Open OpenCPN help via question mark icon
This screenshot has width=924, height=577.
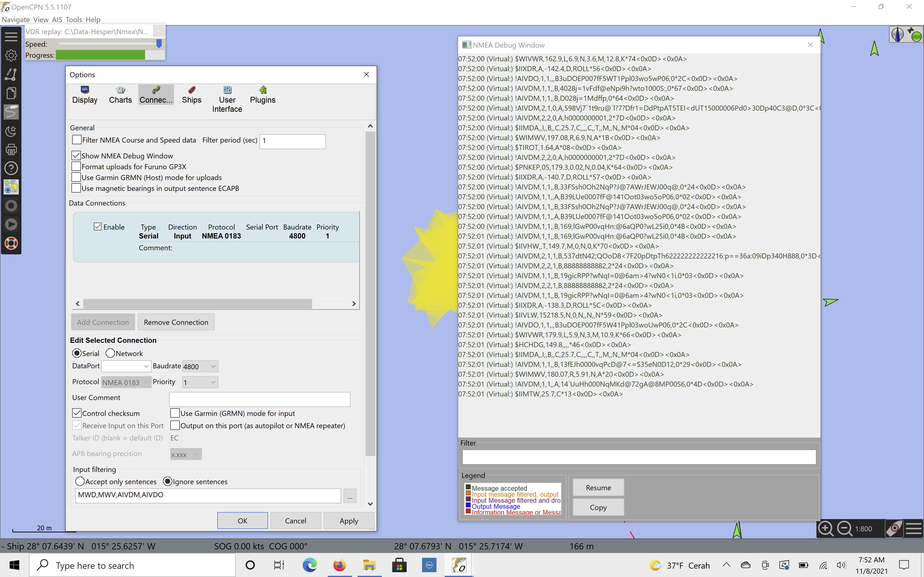click(x=11, y=168)
